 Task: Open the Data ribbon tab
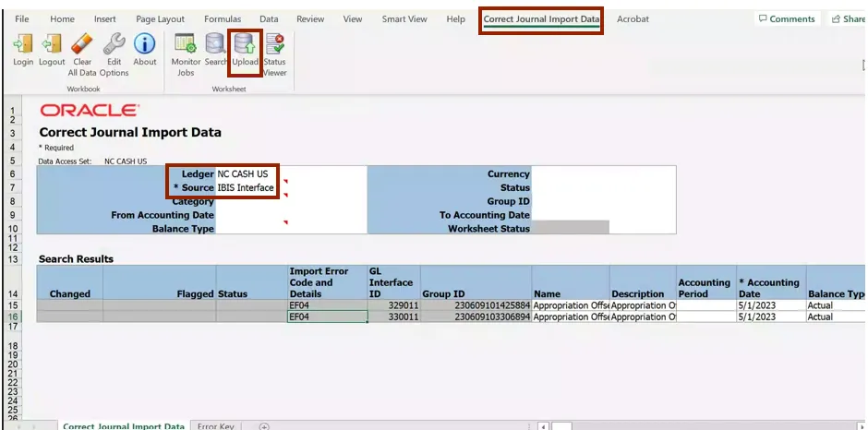pyautogui.click(x=269, y=18)
